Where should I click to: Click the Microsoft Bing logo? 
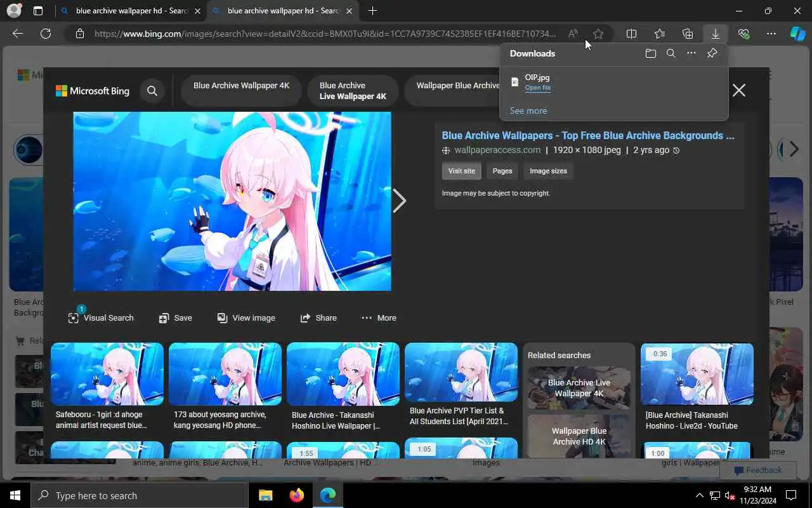[x=93, y=91]
